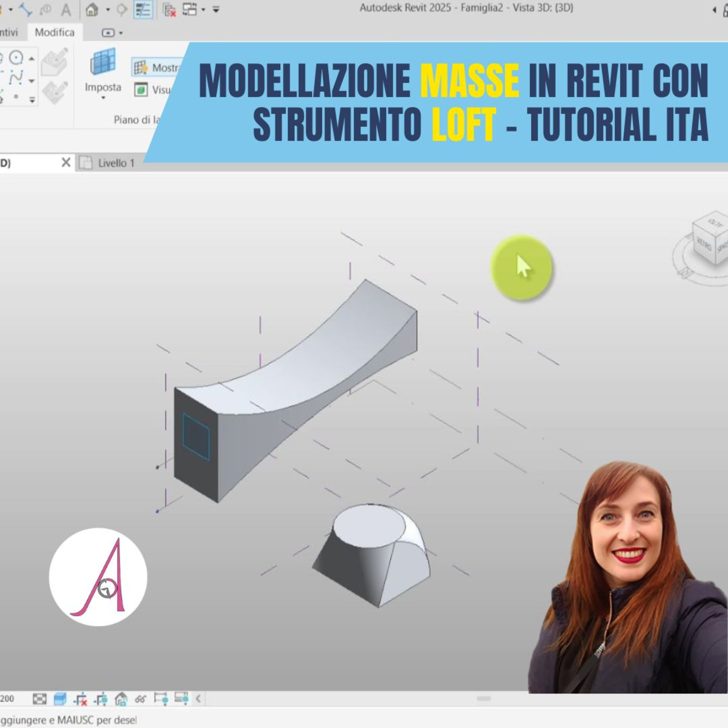728x728 pixels.
Task: Select the Spline draw tool
Action: click(x=16, y=77)
